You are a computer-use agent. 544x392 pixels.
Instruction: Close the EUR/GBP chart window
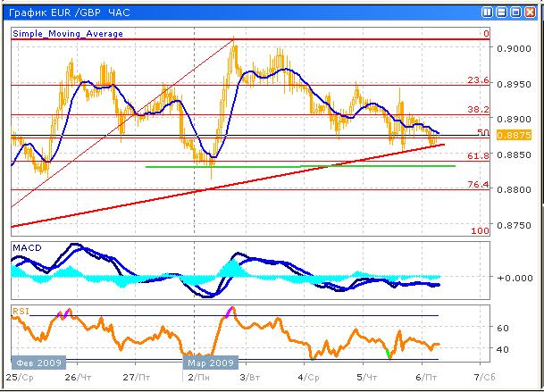530,10
